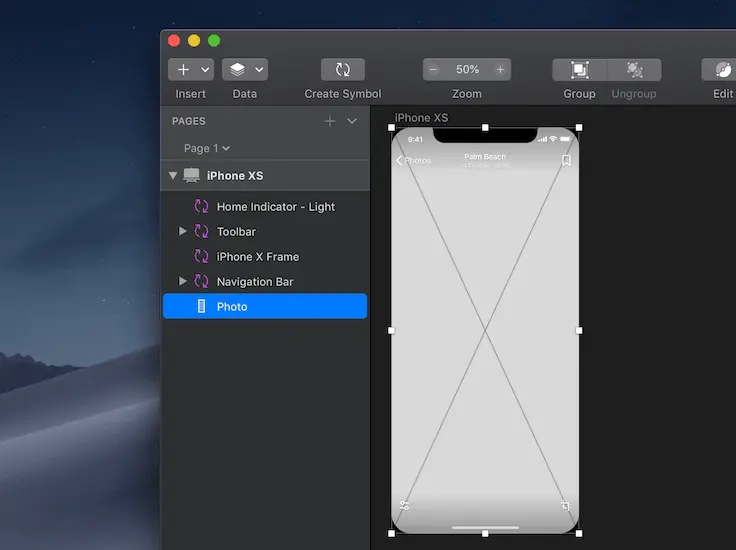The width and height of the screenshot is (736, 550).
Task: Click the iPhone XS artboard monitor icon
Action: [x=191, y=176]
